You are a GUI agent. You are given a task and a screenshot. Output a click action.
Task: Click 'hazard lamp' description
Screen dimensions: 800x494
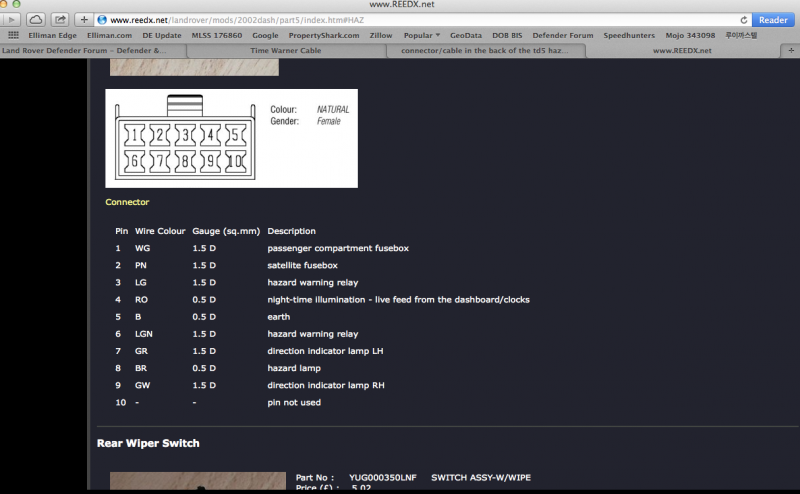[x=294, y=368]
